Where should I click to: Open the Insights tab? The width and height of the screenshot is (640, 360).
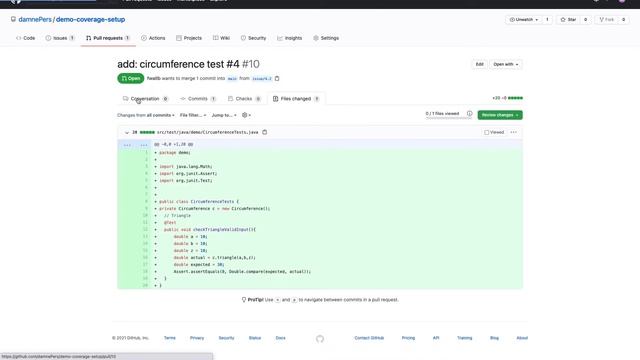click(x=289, y=38)
